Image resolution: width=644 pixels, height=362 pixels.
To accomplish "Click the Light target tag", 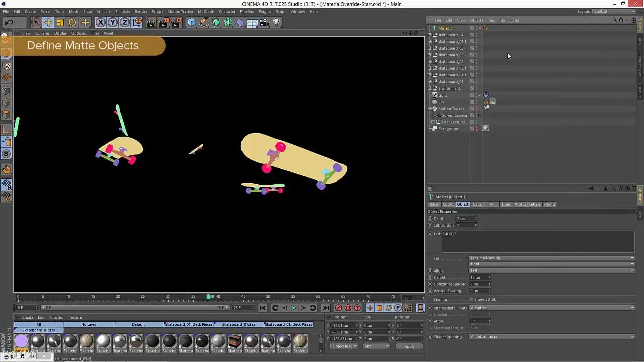I will [x=486, y=95].
